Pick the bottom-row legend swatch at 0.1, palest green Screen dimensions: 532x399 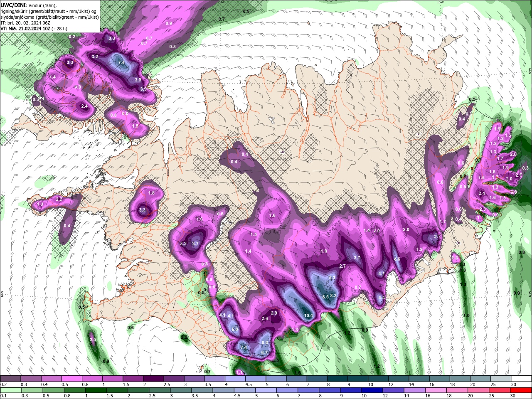[10, 390]
